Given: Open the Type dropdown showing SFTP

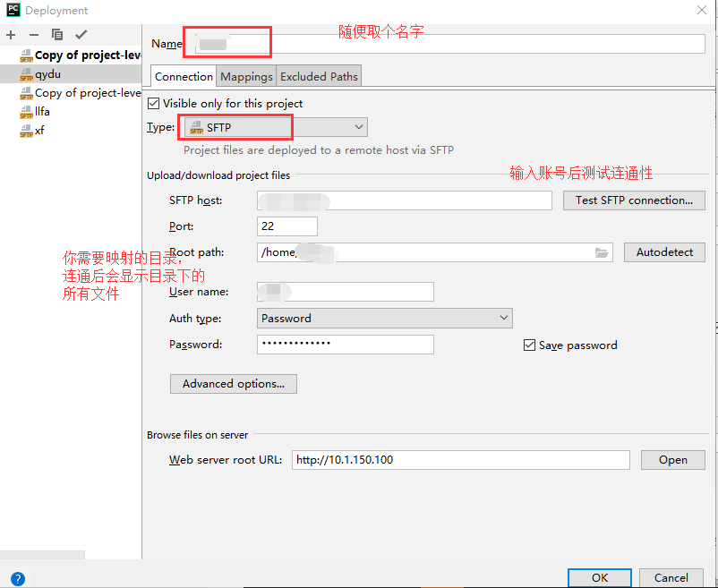Looking at the screenshot, I should 276,127.
